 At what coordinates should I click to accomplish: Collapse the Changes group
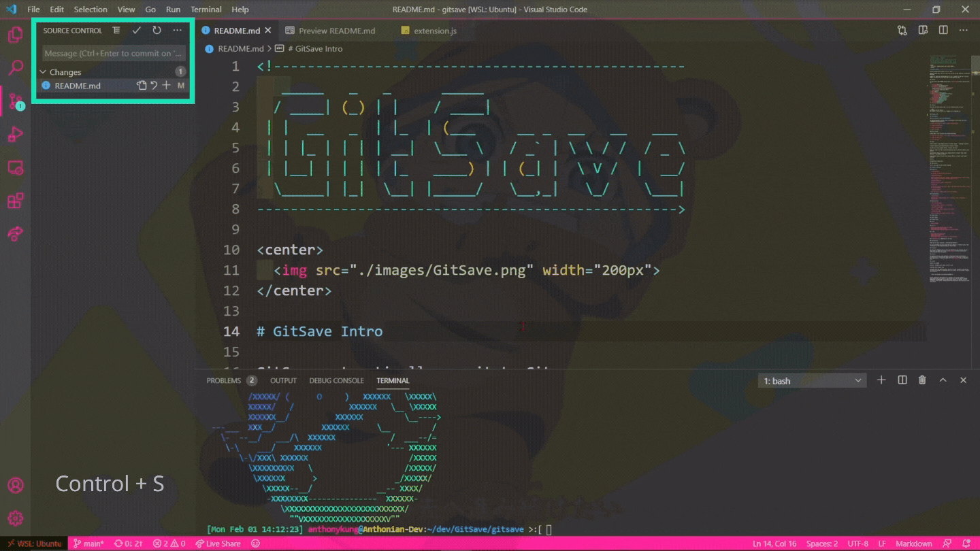[43, 72]
